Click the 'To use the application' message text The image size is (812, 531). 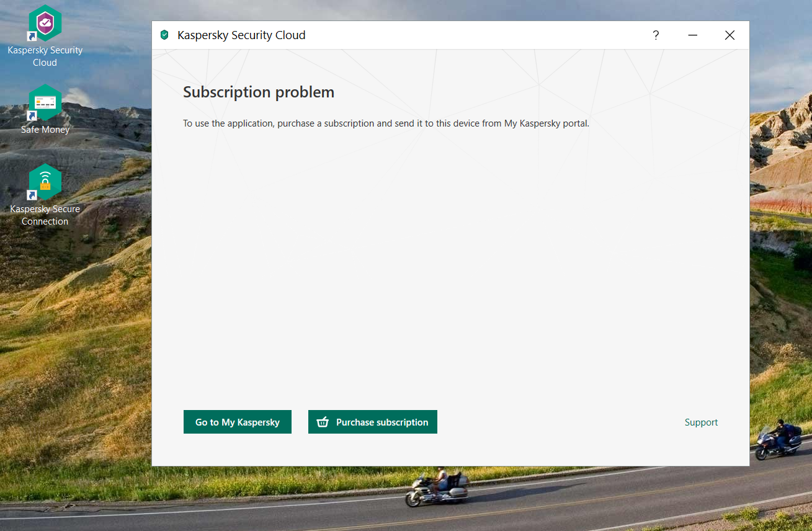tap(386, 123)
